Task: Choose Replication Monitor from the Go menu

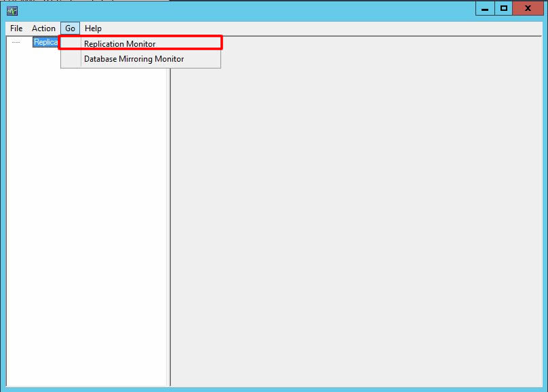Action: click(x=120, y=44)
